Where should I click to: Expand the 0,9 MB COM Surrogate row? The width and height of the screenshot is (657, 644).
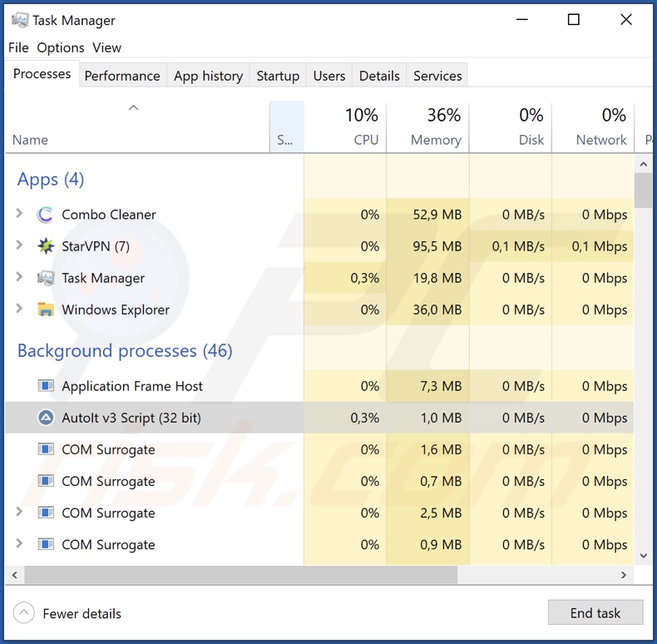19,543
